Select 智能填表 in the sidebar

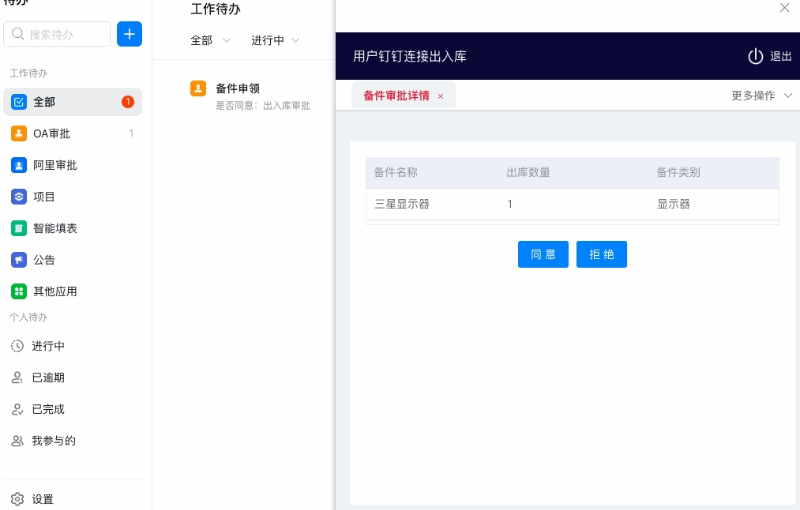[x=72, y=228]
